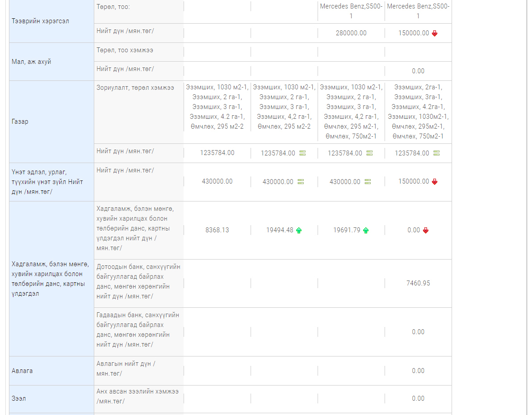Image resolution: width=532 pixels, height=415 pixels.
Task: Click equal icon under six-line land list ending 750м2-1
Action: pos(369,153)
